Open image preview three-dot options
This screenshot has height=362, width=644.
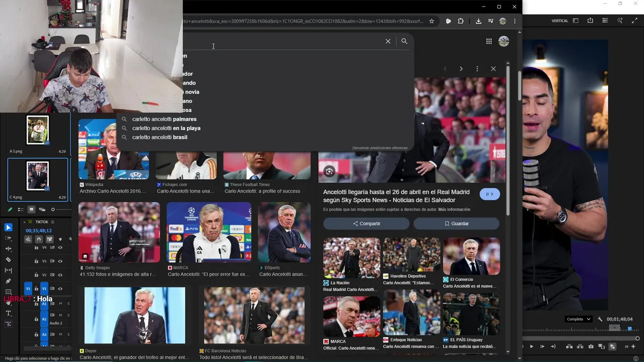pos(477,68)
